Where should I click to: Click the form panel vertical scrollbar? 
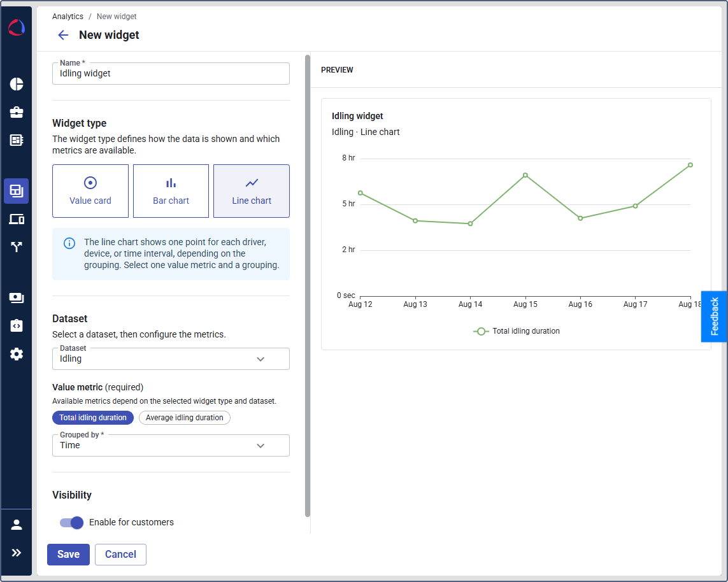308,285
